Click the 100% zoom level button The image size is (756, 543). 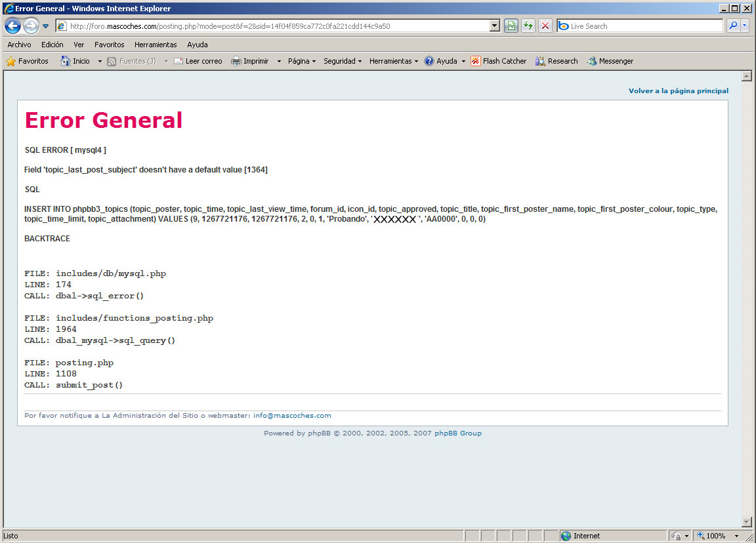(x=711, y=536)
